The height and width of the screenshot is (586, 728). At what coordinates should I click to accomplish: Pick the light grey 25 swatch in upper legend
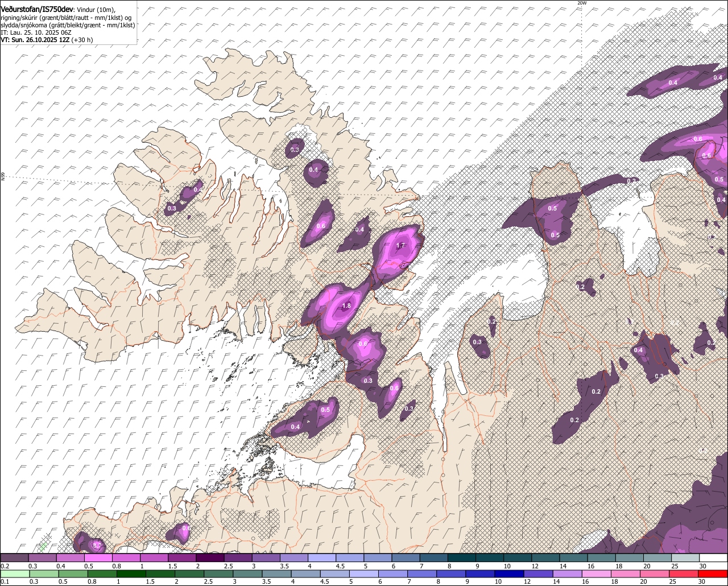(x=685, y=558)
